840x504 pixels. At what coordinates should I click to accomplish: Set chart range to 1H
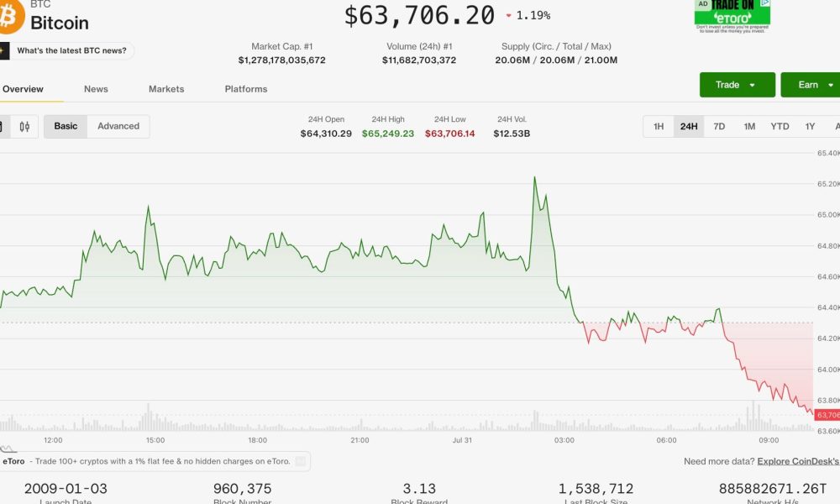pyautogui.click(x=659, y=126)
